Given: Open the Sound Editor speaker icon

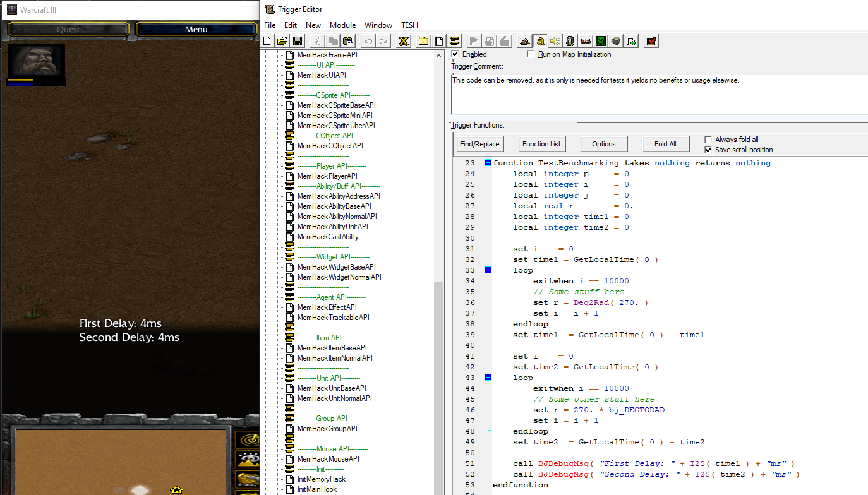Looking at the screenshot, I should [x=555, y=41].
